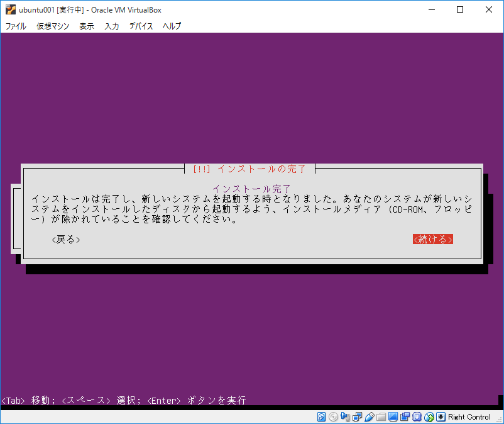
Task: Select the 続ける button to finish installation
Action: click(x=432, y=239)
